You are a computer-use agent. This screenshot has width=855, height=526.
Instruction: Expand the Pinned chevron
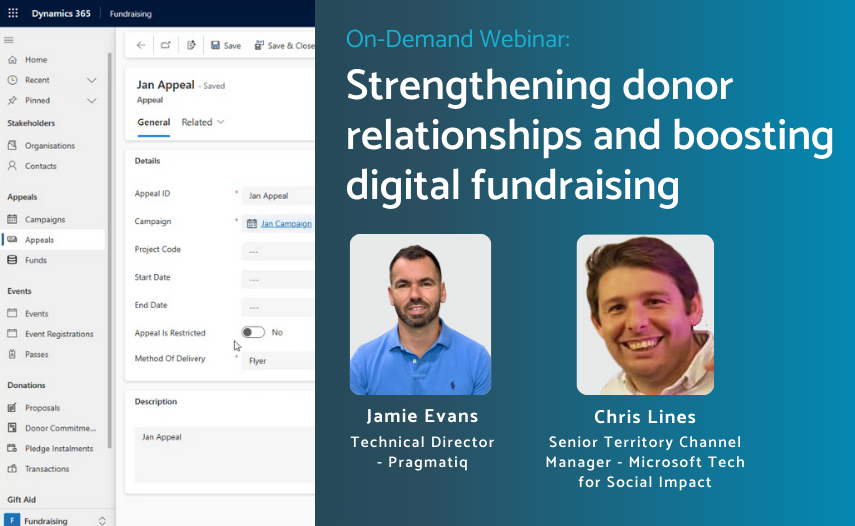click(92, 101)
